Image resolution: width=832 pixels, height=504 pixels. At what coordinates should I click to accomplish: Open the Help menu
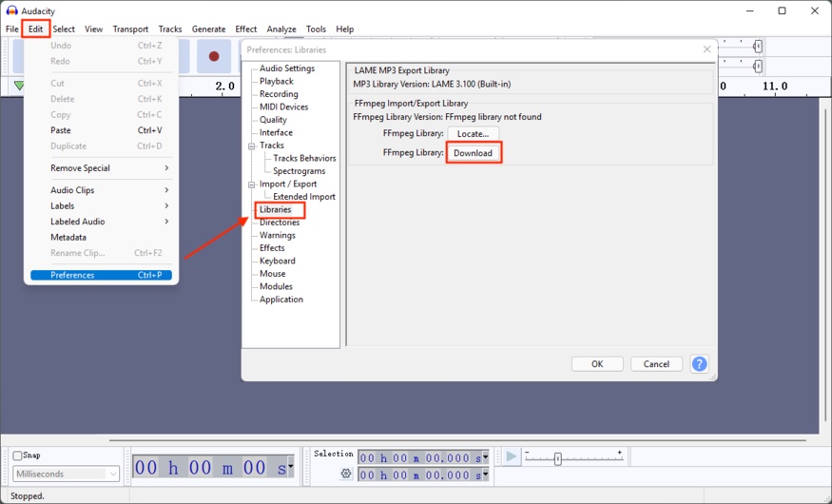pos(344,29)
